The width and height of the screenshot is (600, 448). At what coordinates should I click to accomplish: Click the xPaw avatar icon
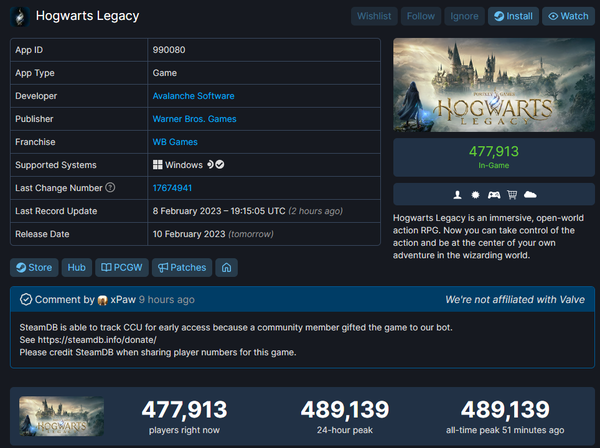pyautogui.click(x=102, y=300)
